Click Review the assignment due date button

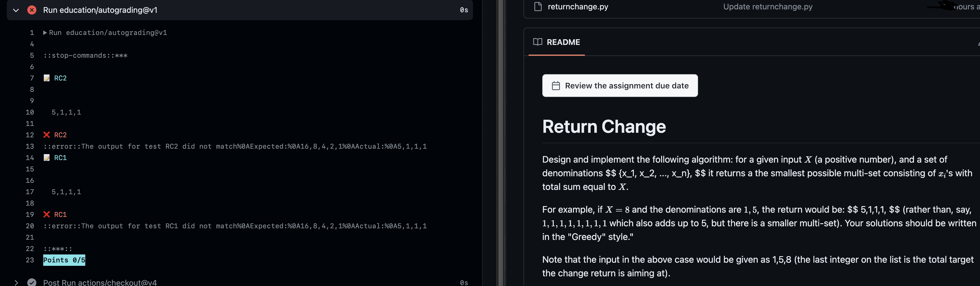point(620,86)
